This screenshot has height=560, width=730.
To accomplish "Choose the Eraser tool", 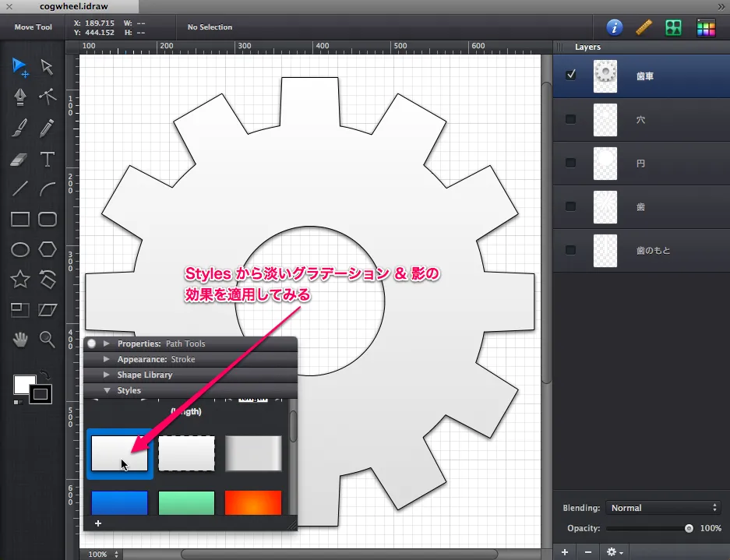I will 20,159.
